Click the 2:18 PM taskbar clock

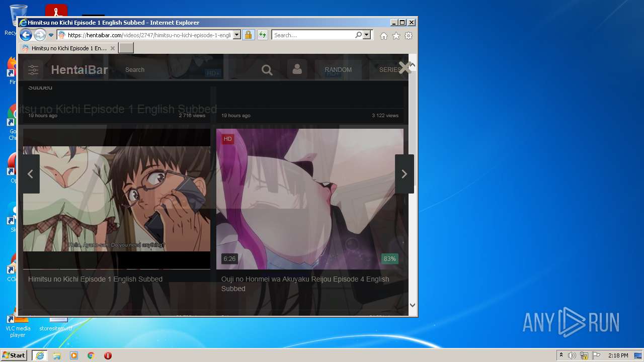[618, 355]
